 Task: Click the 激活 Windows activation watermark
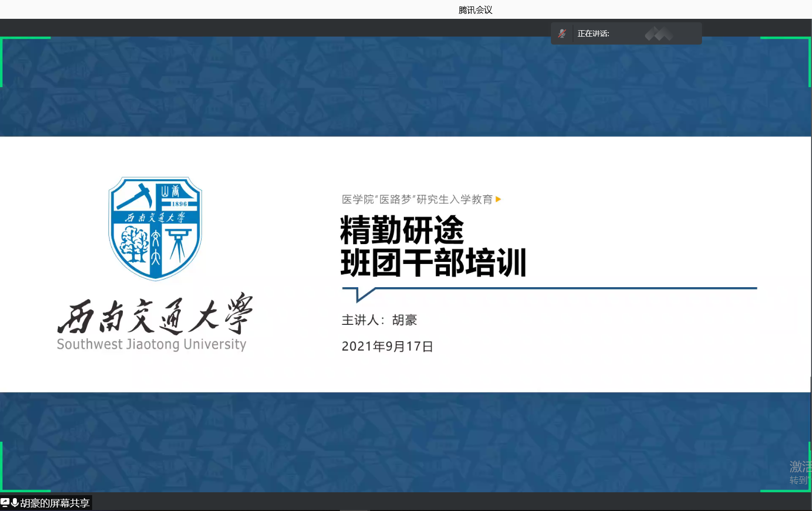800,472
